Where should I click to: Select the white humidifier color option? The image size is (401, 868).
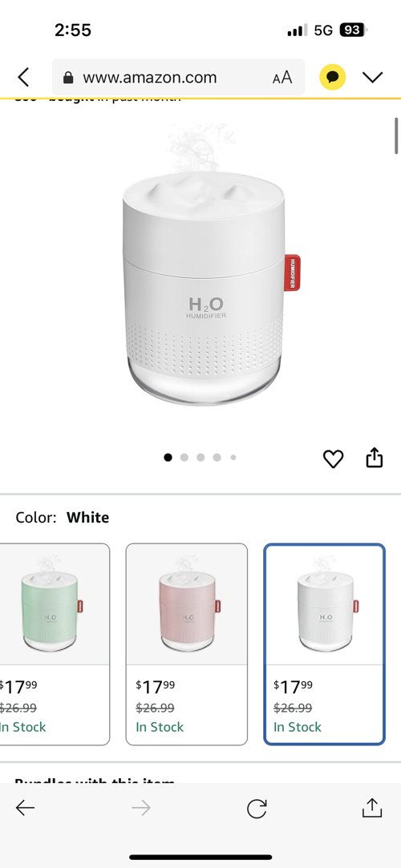point(325,644)
